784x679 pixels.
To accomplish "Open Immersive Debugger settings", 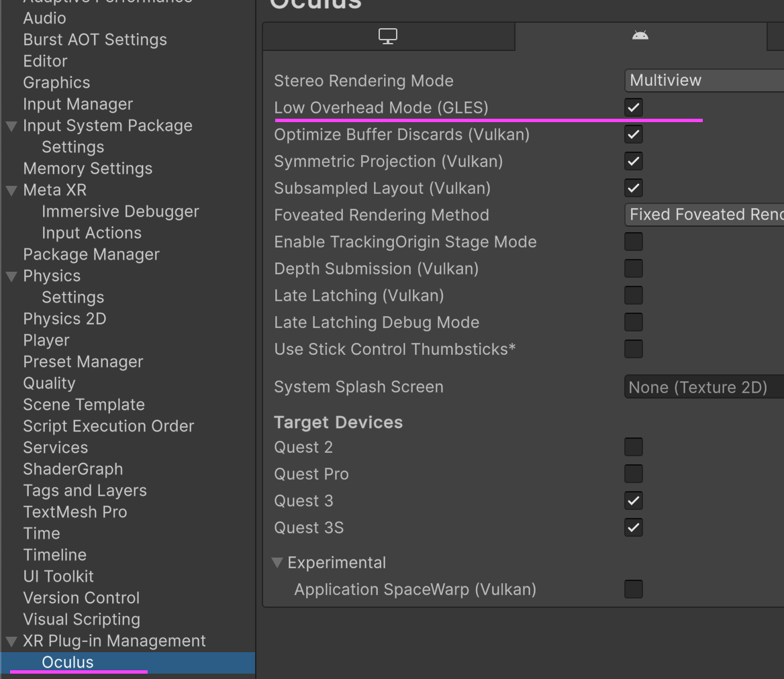I will click(121, 211).
